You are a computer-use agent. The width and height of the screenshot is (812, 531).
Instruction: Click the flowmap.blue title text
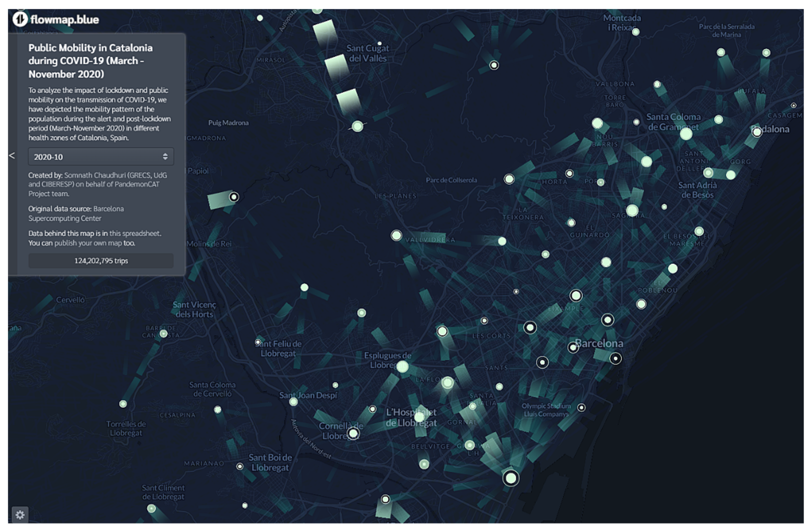65,19
